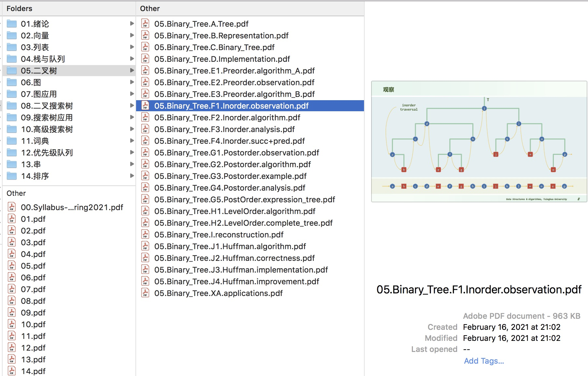Click PDF icon of 05.Binary_Tree.J1.Huffman.algorithm.pdf
This screenshot has height=376, width=588.
pyautogui.click(x=145, y=246)
